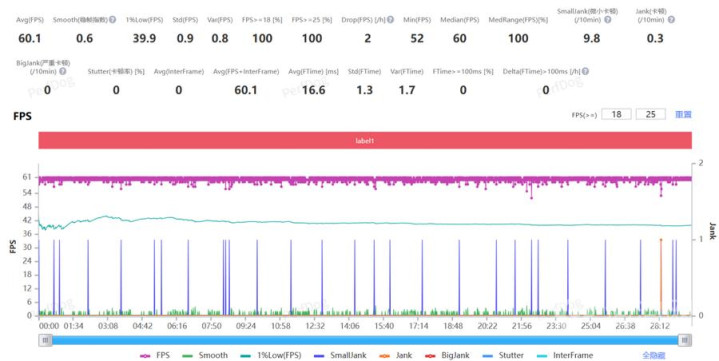
Task: Hide the Smooth series in legend
Action: pos(205,355)
